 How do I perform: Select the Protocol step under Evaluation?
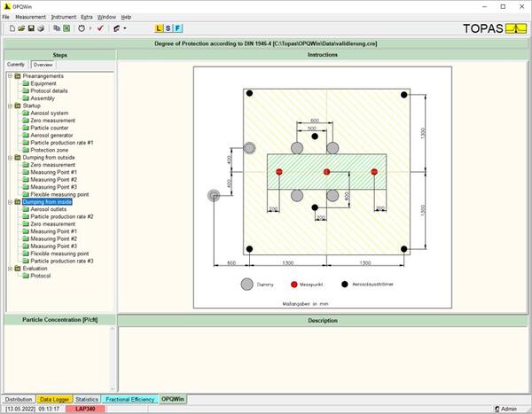(41, 276)
